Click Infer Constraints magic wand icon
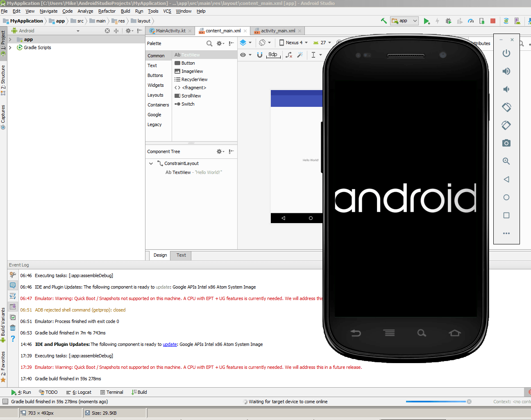The height and width of the screenshot is (420, 531). [x=300, y=55]
